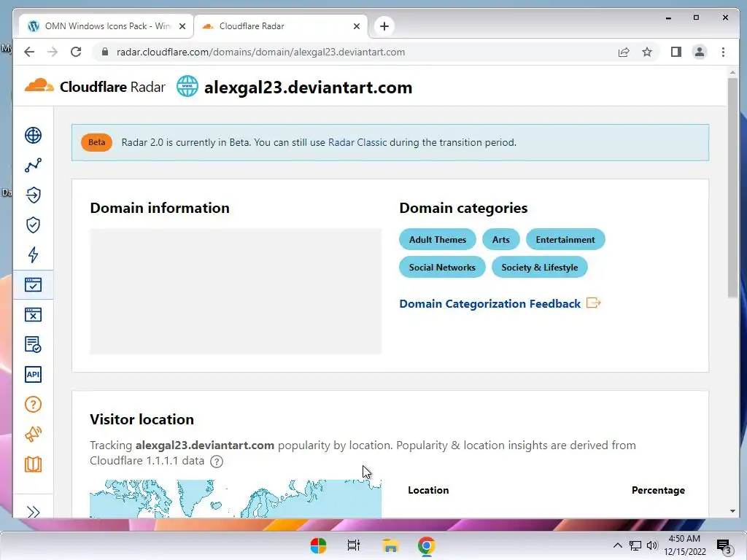
Task: Open the help question mark sidebar icon
Action: point(33,404)
